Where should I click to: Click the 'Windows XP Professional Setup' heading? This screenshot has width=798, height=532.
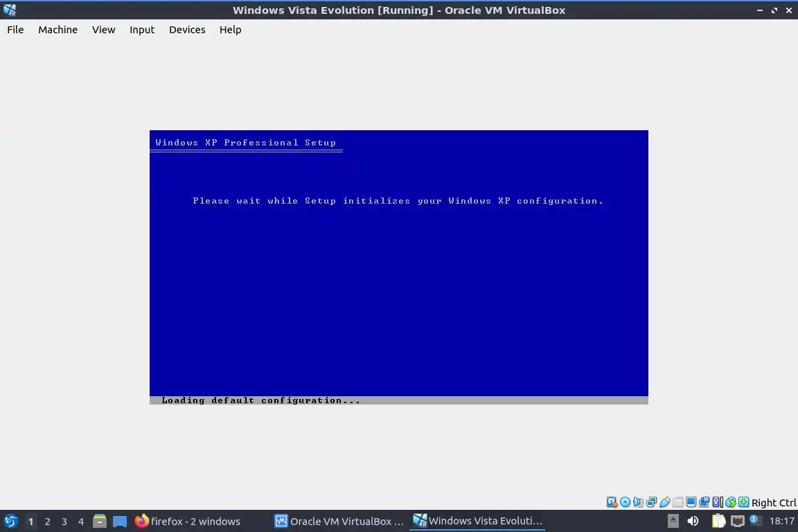(245, 143)
